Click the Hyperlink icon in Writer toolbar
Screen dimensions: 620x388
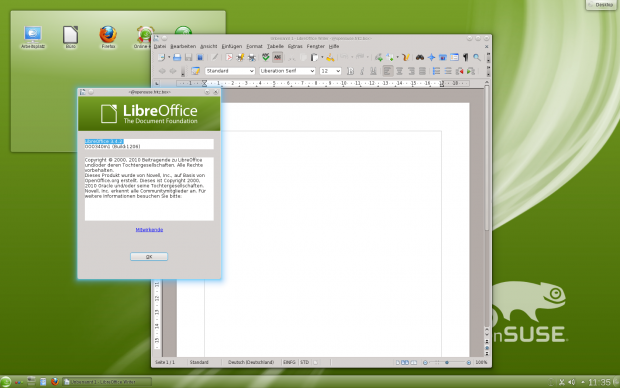pyautogui.click(x=379, y=58)
